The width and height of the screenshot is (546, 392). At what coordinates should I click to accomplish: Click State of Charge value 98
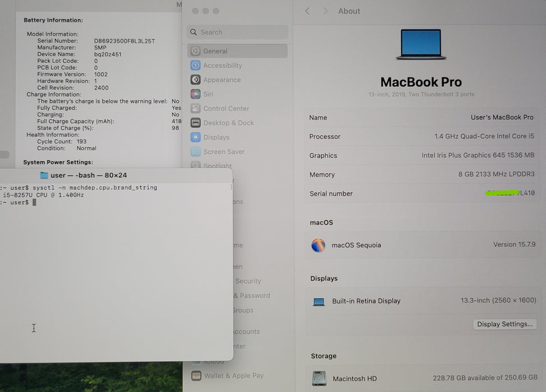tap(175, 128)
